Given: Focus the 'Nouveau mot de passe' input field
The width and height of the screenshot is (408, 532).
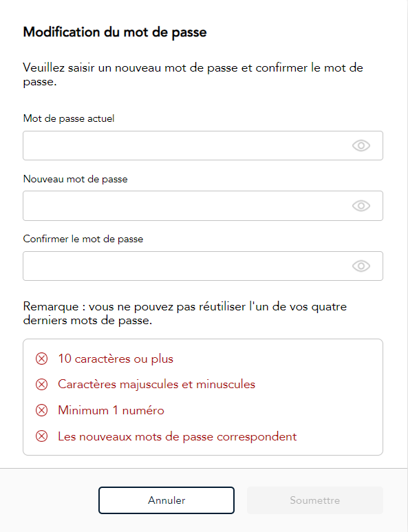Looking at the screenshot, I should point(203,206).
